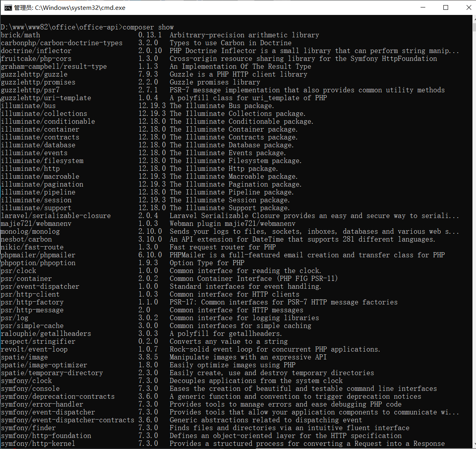
Task: Close the cmd.exe window
Action: (x=469, y=7)
